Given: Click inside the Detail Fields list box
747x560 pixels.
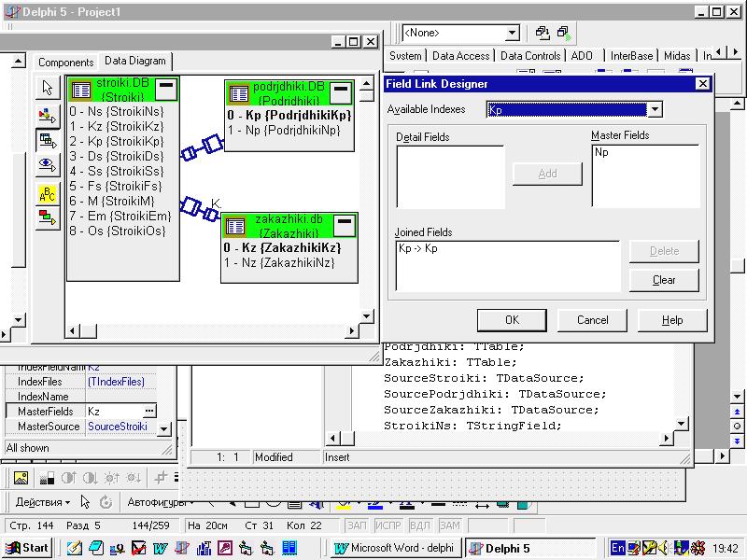Looking at the screenshot, I should (450, 176).
